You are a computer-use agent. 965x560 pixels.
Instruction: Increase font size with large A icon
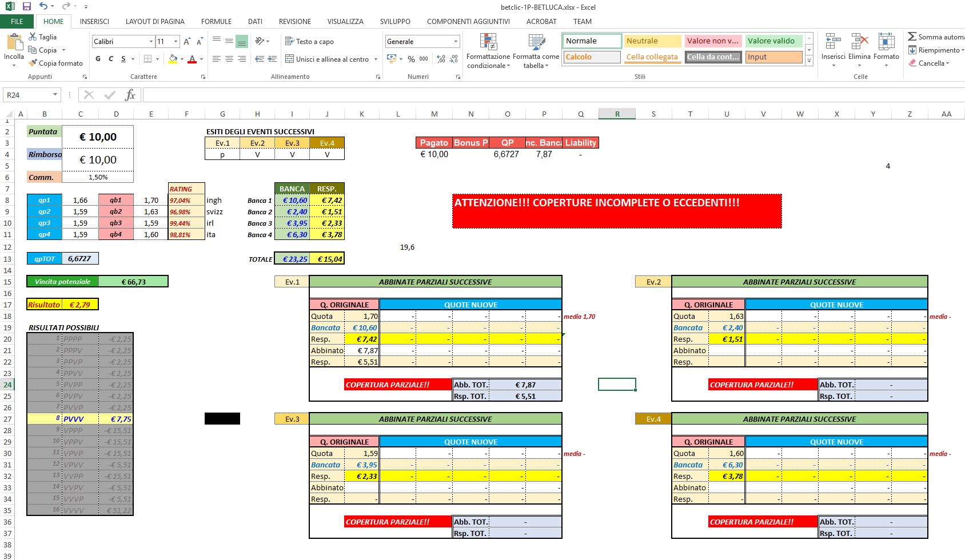click(x=187, y=41)
